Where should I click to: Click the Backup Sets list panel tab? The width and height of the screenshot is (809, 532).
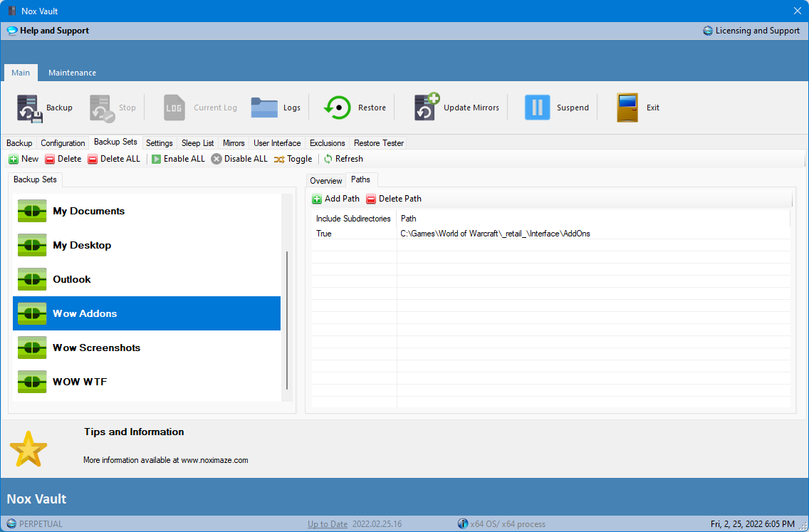35,179
